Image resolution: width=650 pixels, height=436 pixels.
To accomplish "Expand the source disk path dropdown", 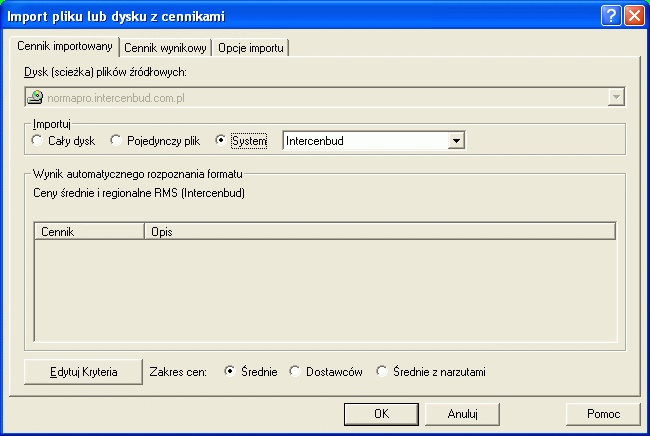I will (x=616, y=97).
